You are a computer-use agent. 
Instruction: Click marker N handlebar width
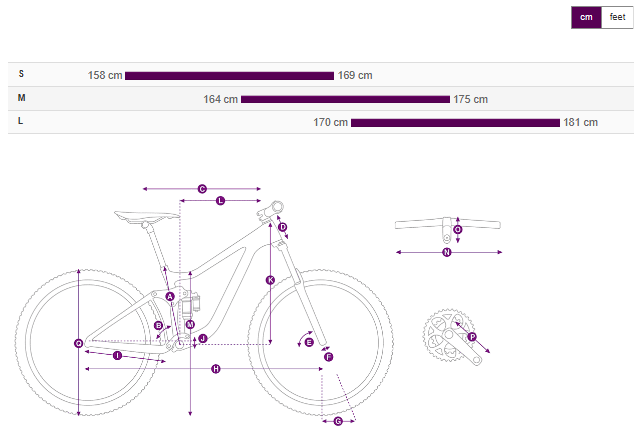(x=447, y=253)
